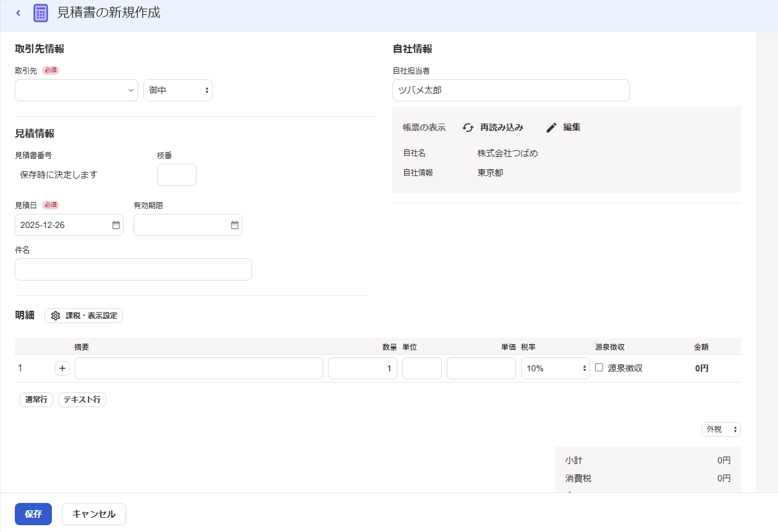The height and width of the screenshot is (532, 778).
Task: Click the 件名 subject field
Action: click(133, 269)
